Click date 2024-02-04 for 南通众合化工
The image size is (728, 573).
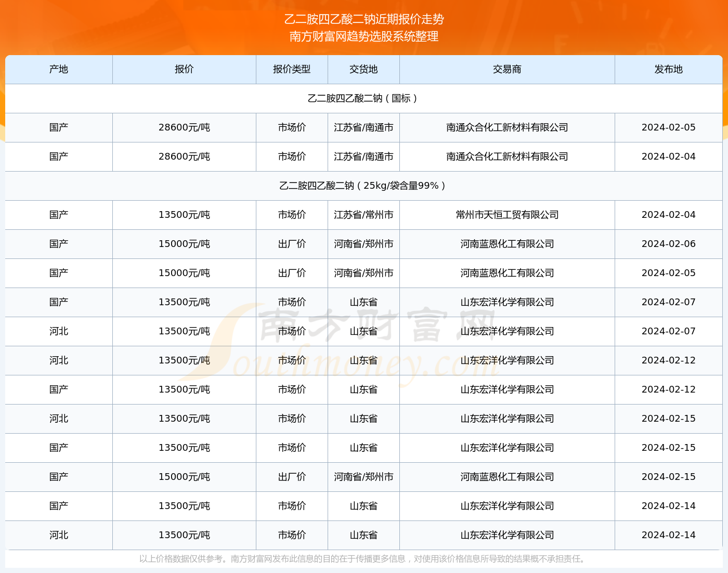point(668,157)
